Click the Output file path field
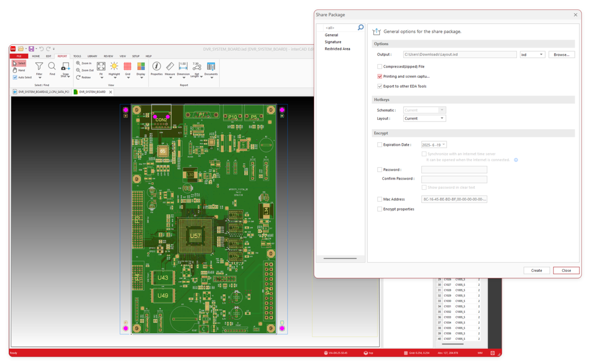The height and width of the screenshot is (364, 591). point(459,55)
